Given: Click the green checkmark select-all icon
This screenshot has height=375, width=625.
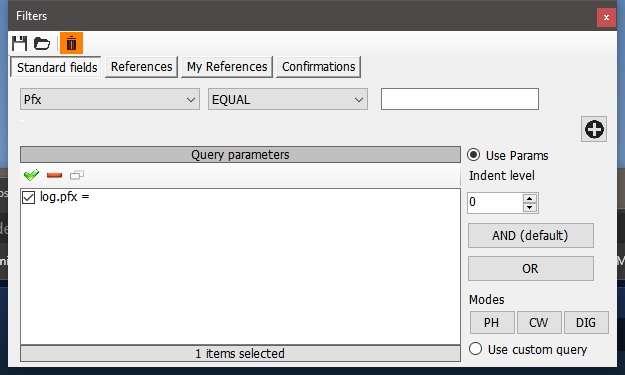Looking at the screenshot, I should coord(31,175).
